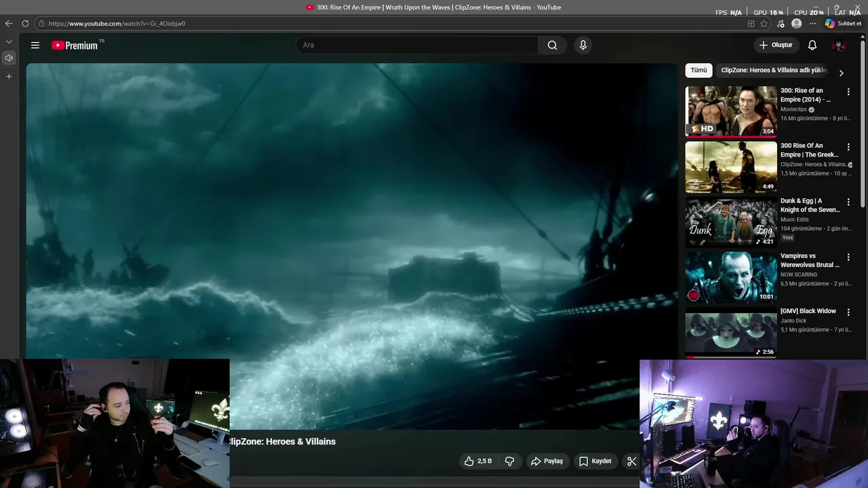Image resolution: width=868 pixels, height=488 pixels.
Task: View site info via the lock icon
Action: coord(41,24)
